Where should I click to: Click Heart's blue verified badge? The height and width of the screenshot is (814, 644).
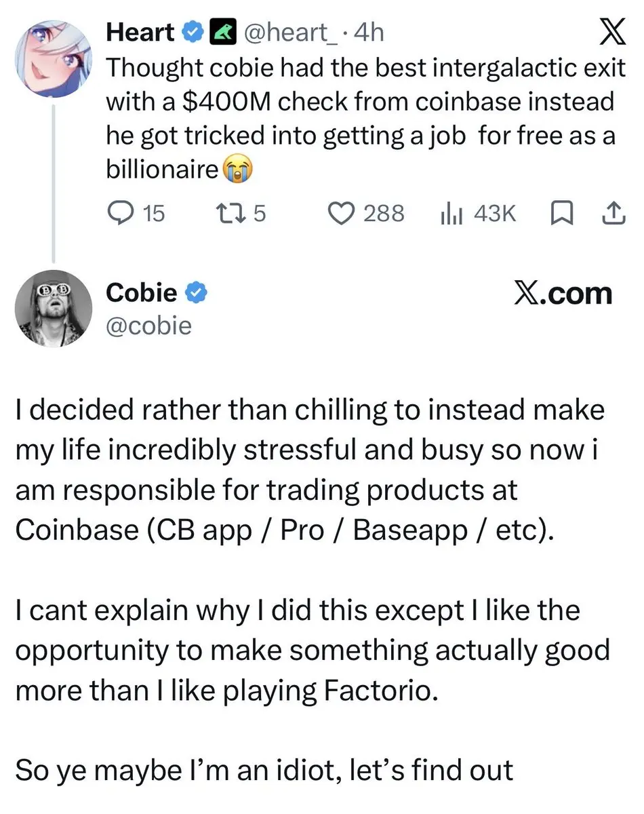[194, 32]
